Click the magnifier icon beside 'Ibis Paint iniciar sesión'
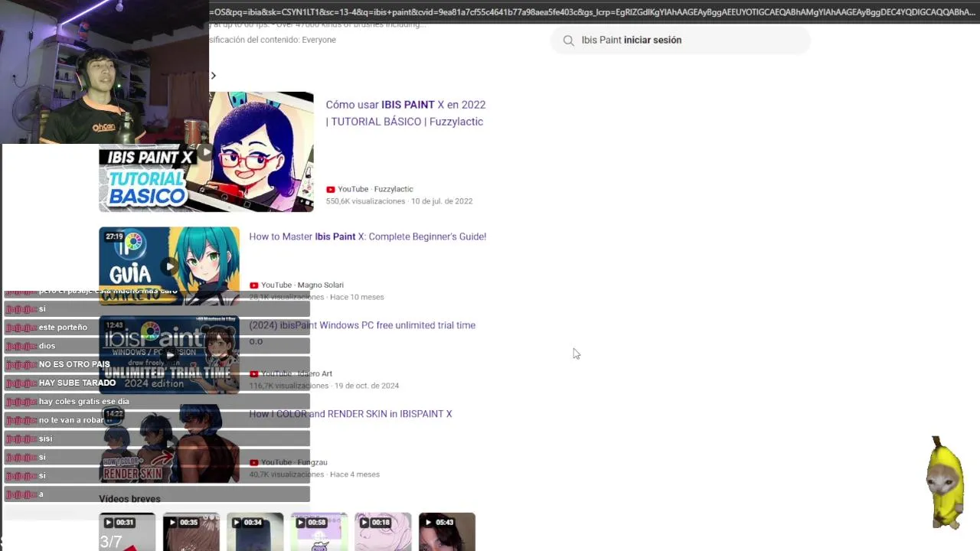Image resolution: width=980 pixels, height=551 pixels. coord(568,41)
